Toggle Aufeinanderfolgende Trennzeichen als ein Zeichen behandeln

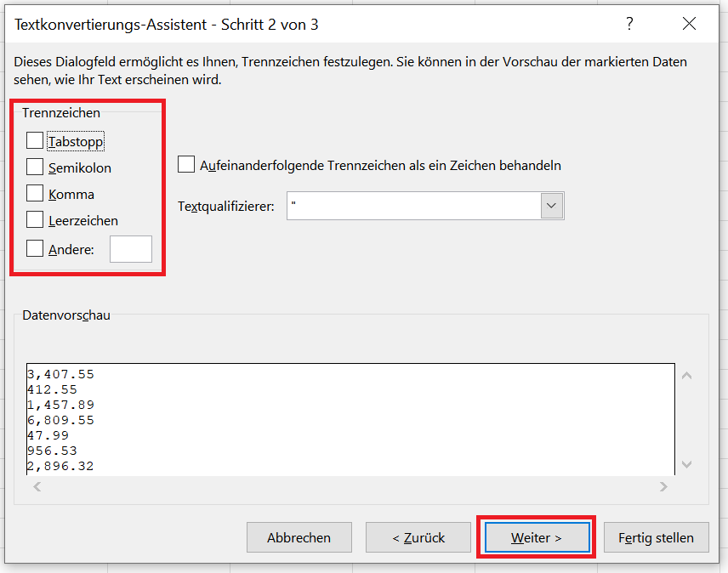(x=186, y=165)
